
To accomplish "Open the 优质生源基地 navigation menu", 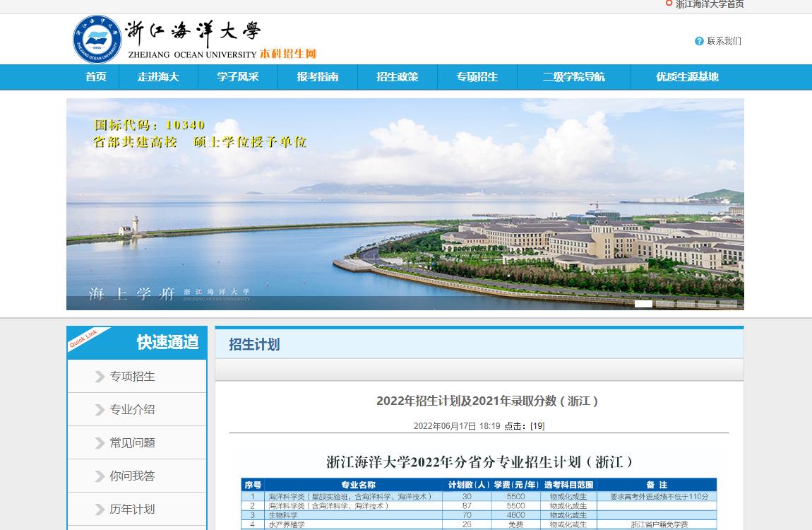I will tap(687, 77).
